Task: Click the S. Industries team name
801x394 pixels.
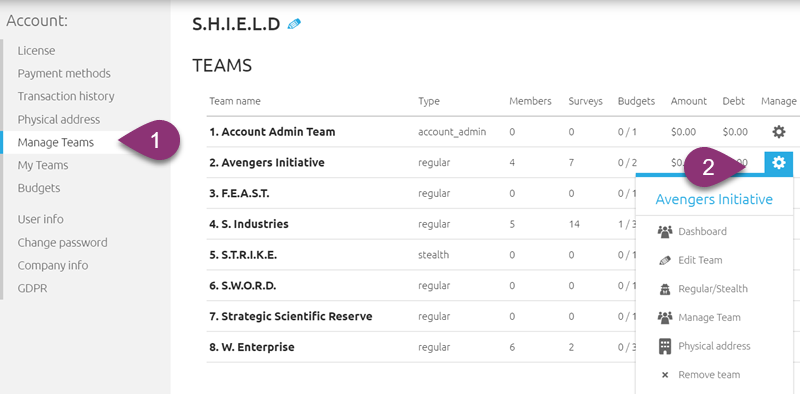Action: (x=249, y=224)
